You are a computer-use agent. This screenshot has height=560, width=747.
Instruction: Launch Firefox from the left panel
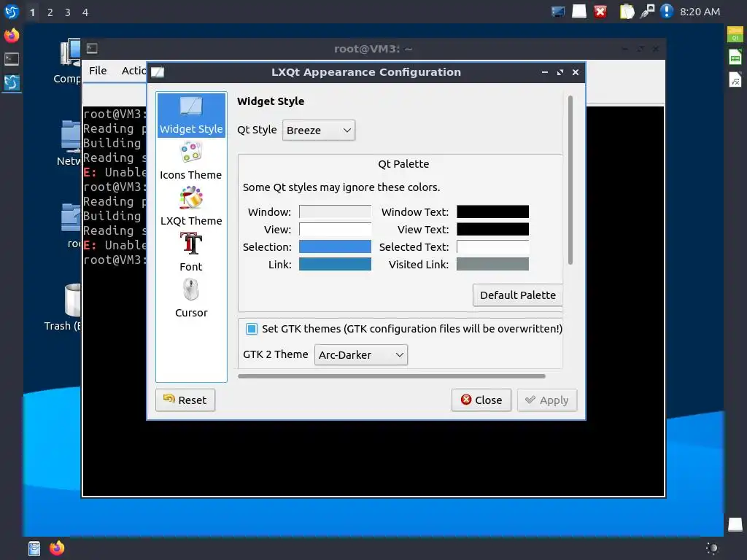click(x=12, y=35)
